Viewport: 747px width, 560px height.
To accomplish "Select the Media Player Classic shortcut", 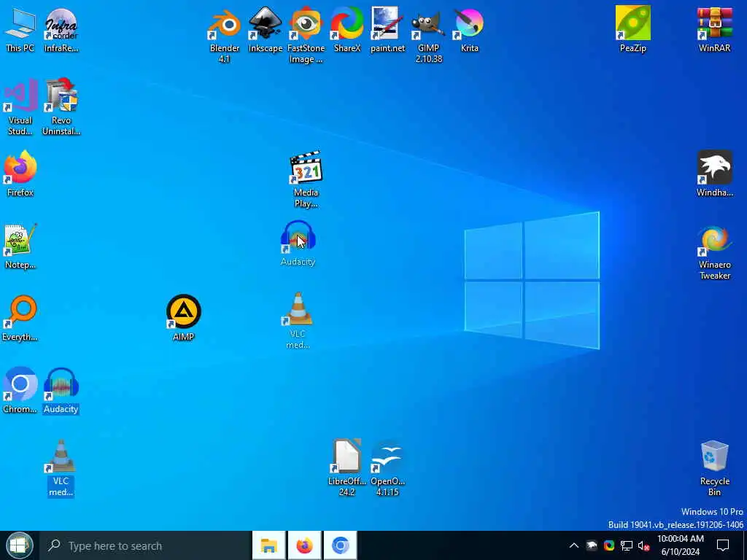I will (x=306, y=179).
